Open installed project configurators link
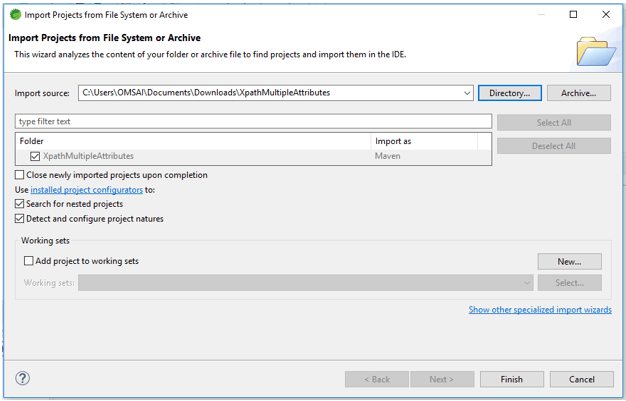This screenshot has height=401, width=626. (86, 190)
